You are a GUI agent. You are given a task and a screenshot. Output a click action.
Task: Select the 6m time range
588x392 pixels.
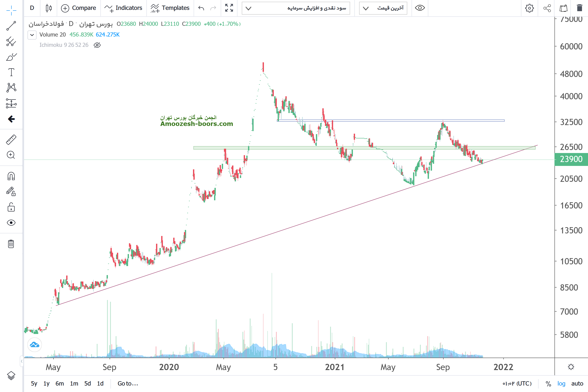coord(60,383)
